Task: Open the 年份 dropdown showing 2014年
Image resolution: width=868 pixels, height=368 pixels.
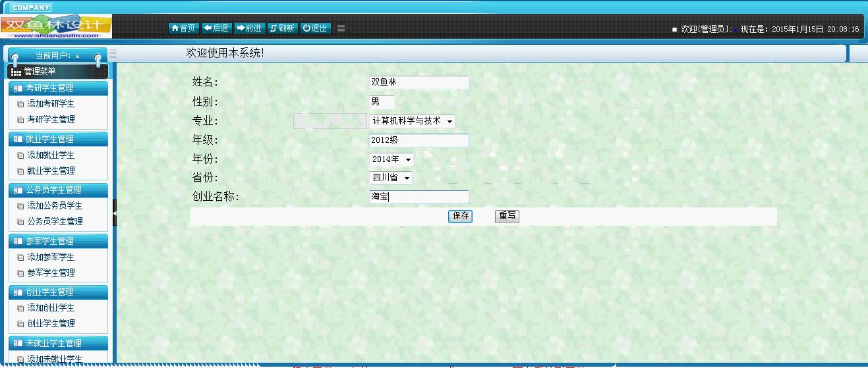Action: (391, 159)
